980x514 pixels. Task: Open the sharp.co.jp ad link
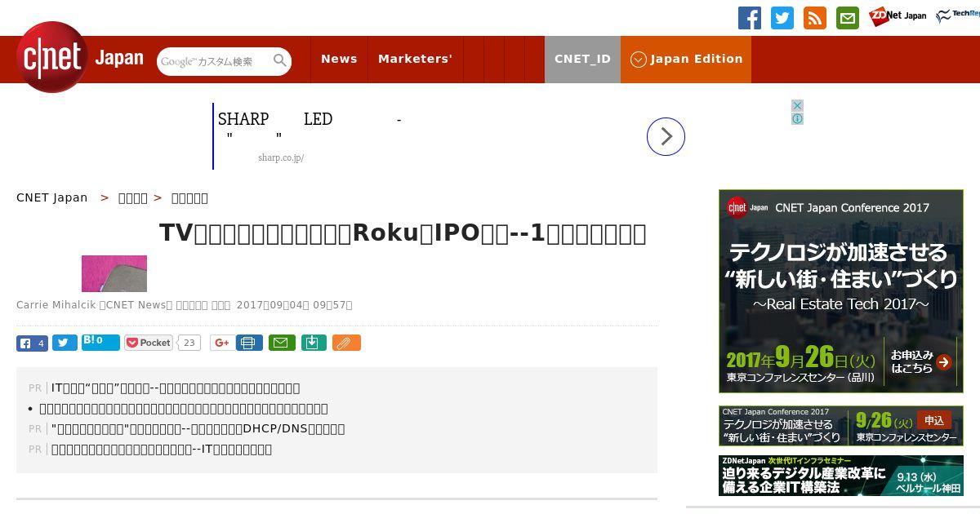point(281,157)
